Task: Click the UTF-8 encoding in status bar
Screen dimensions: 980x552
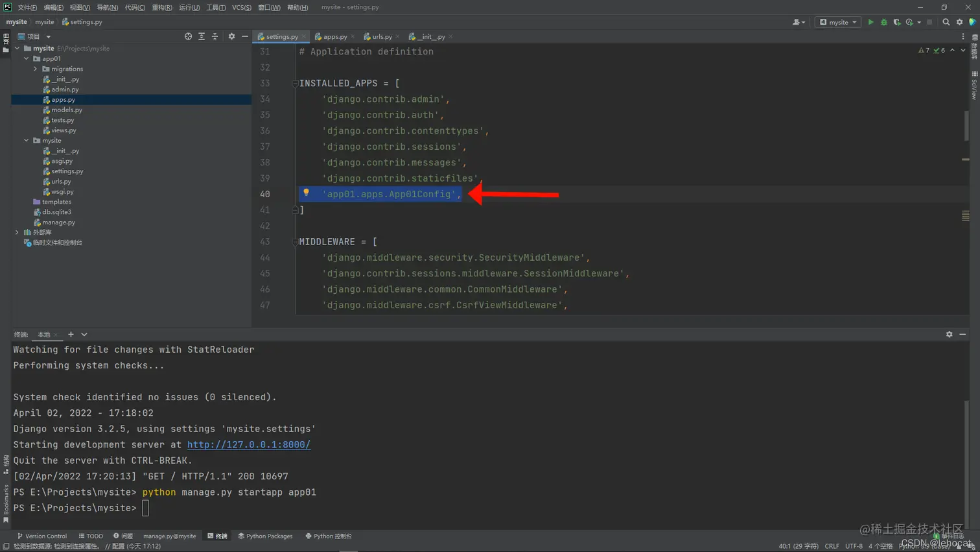Action: [854, 546]
